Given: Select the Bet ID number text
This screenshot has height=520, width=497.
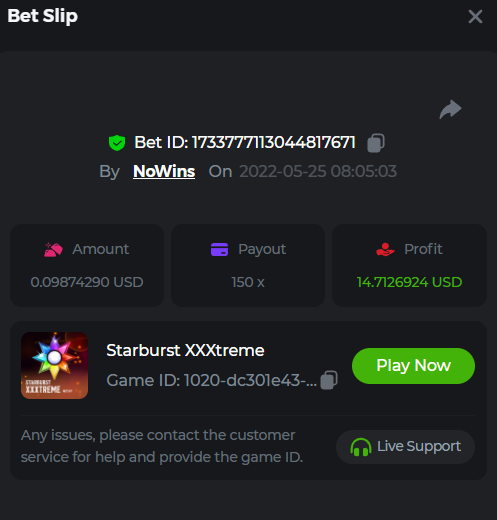Looking at the screenshot, I should coord(274,143).
